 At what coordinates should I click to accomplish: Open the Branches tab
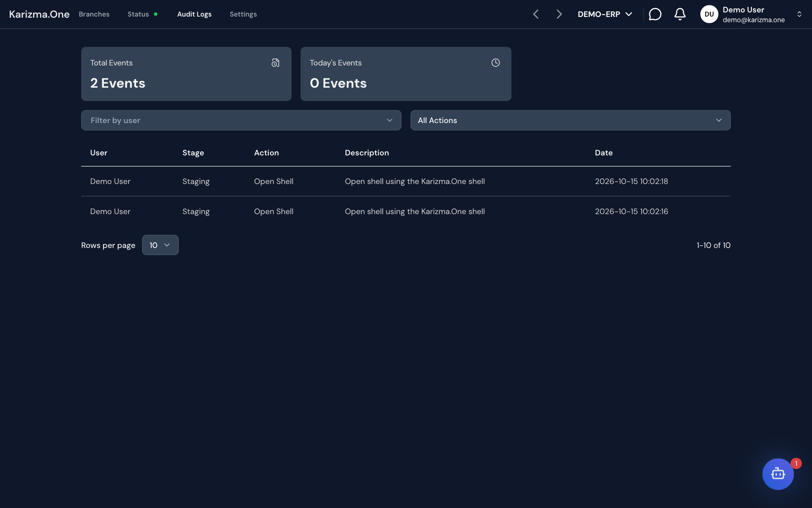94,14
